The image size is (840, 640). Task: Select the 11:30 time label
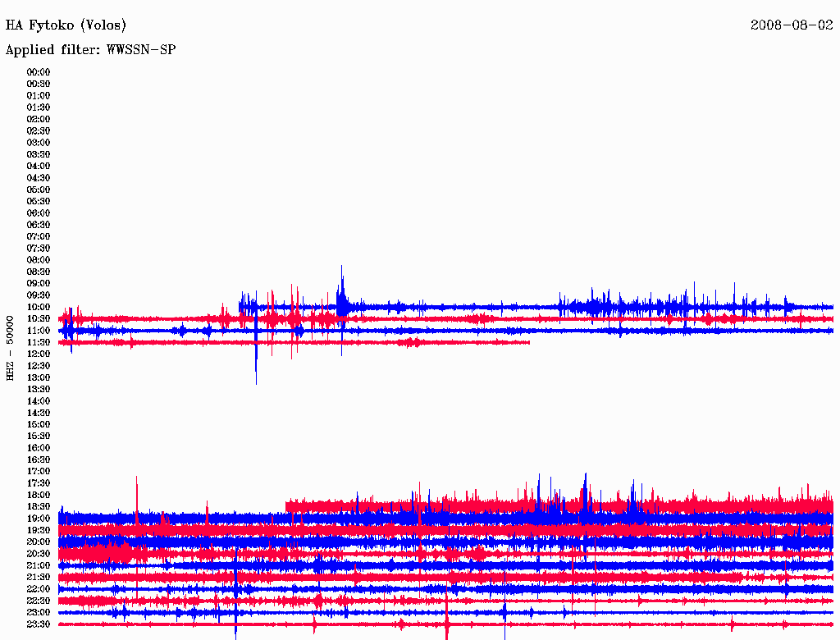[x=39, y=342]
